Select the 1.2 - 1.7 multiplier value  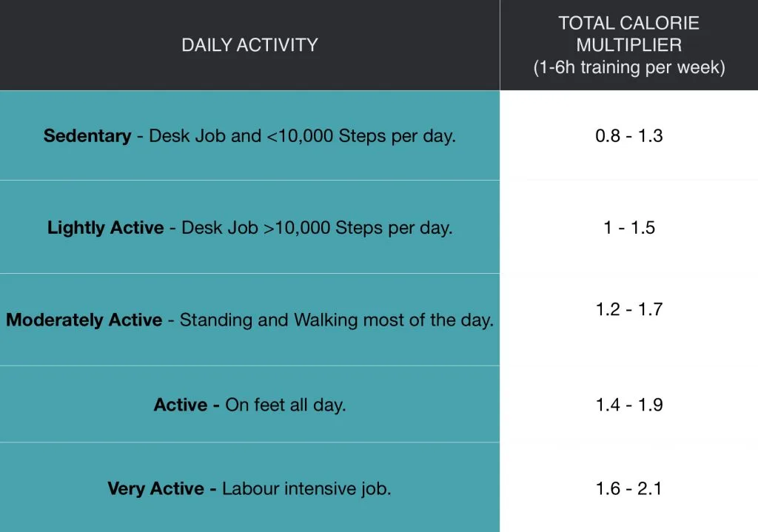pos(629,309)
